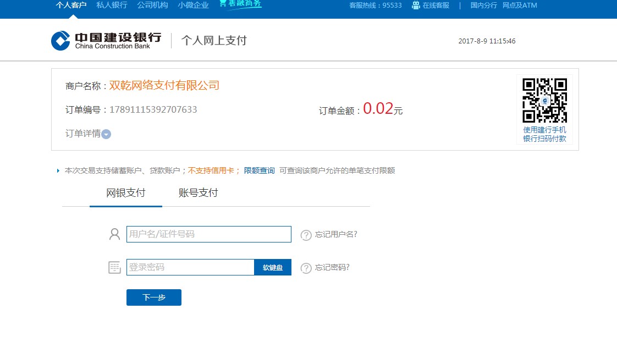Click 忘记密码? link
The width and height of the screenshot is (617, 364).
coord(332,268)
